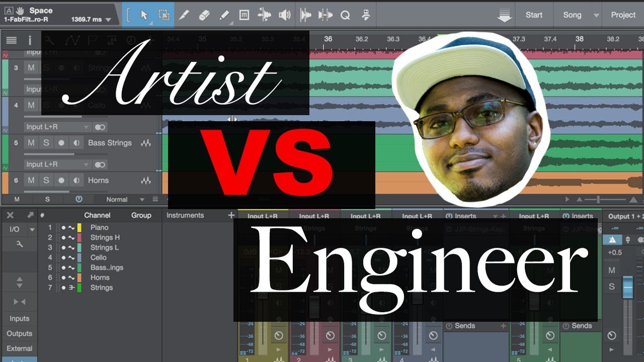The height and width of the screenshot is (362, 644).
Task: Click the download arrow icon near Start
Action: click(504, 16)
